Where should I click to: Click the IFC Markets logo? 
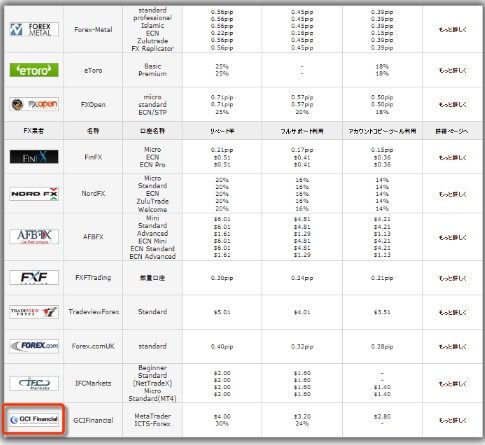pos(34,383)
